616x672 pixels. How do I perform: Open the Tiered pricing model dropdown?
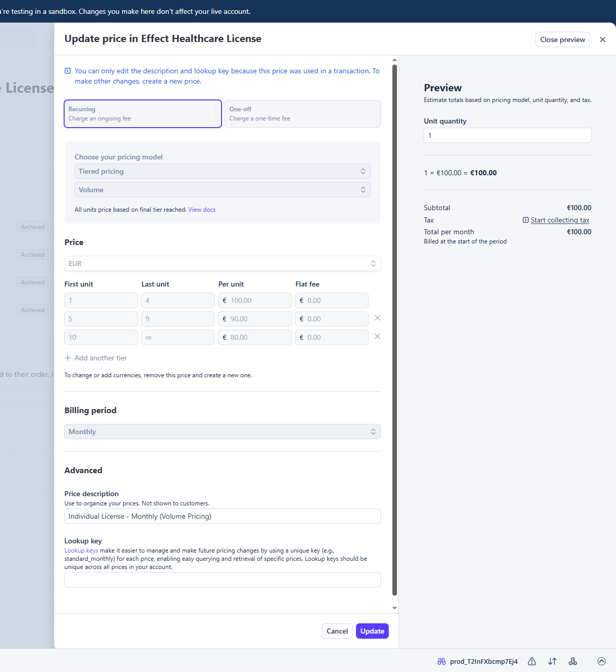[222, 171]
